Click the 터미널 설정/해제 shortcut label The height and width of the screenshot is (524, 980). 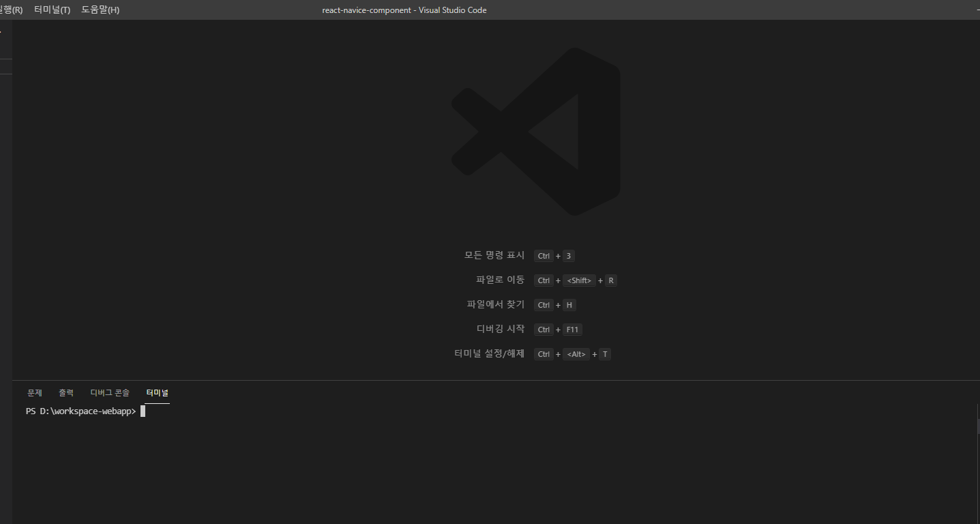490,353
